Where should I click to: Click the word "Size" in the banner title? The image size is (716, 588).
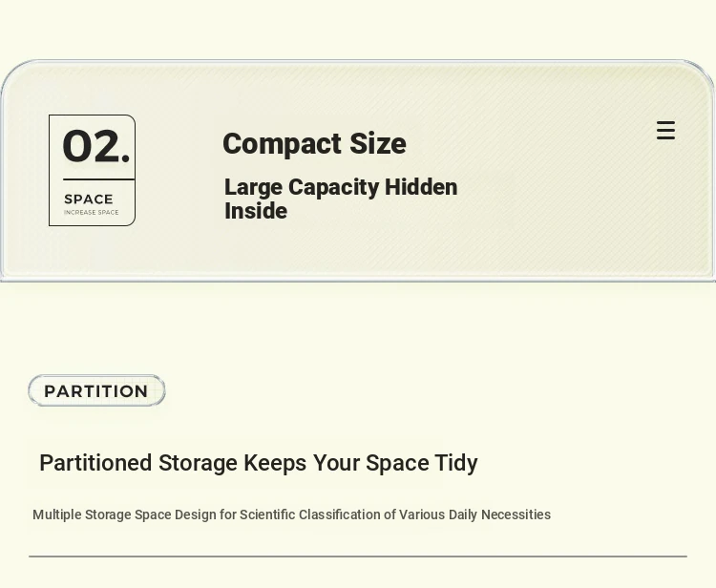(x=377, y=144)
